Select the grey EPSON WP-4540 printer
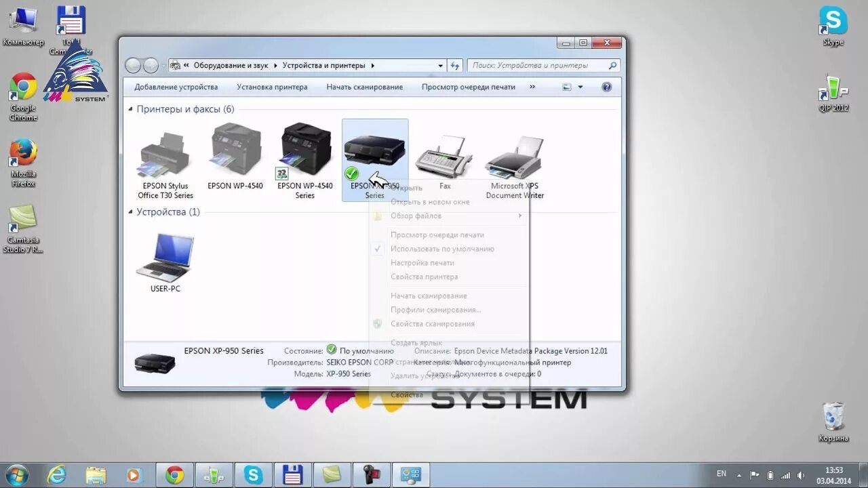868x488 pixels. pyautogui.click(x=235, y=157)
